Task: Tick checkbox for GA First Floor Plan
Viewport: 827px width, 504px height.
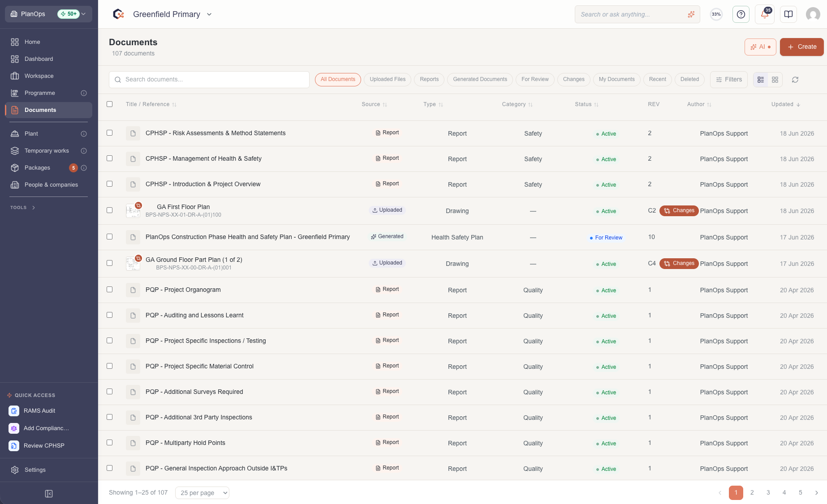Action: 109,210
